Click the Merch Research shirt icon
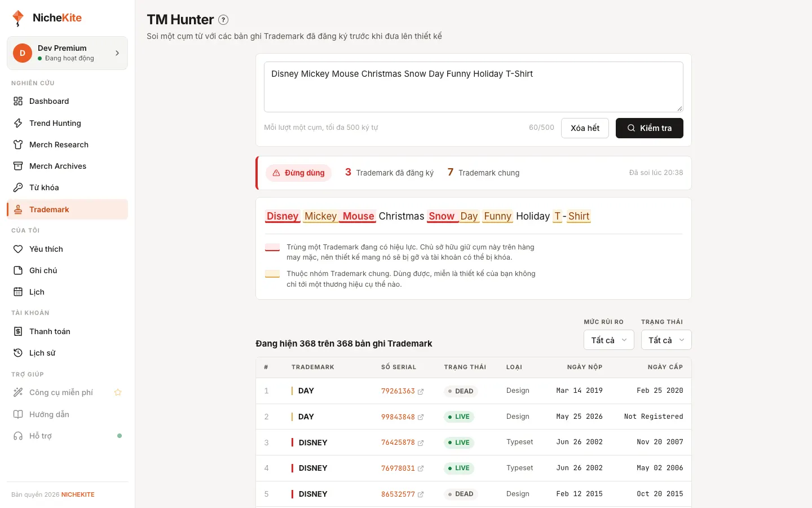 pyautogui.click(x=18, y=144)
